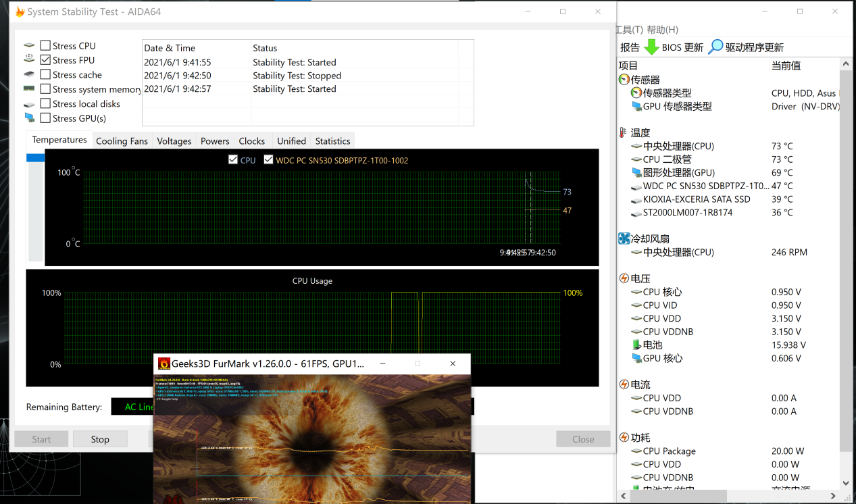Click the drive icon beside KIOXIA-EXCERIA SATA SSD
This screenshot has width=856, height=504.
[x=636, y=200]
